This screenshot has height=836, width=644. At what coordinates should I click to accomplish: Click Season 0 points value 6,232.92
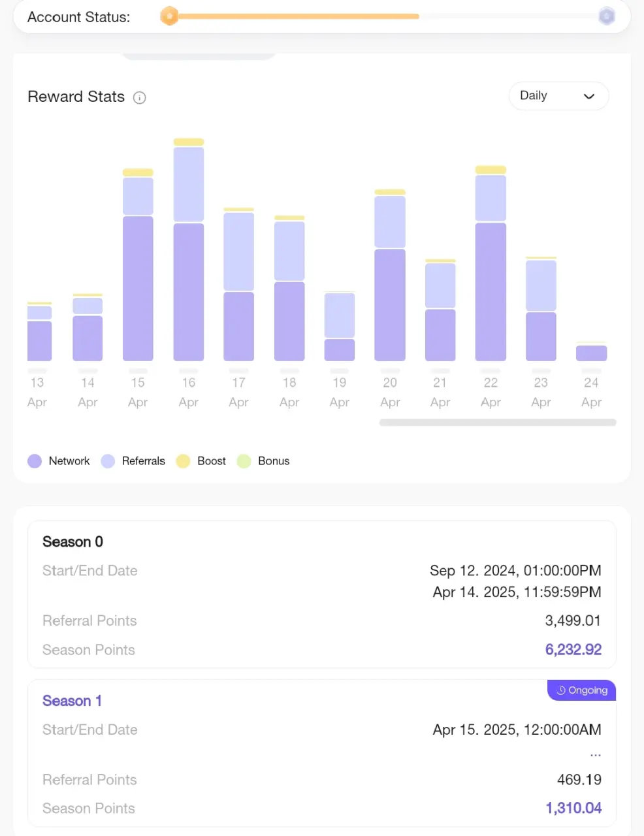click(x=573, y=650)
